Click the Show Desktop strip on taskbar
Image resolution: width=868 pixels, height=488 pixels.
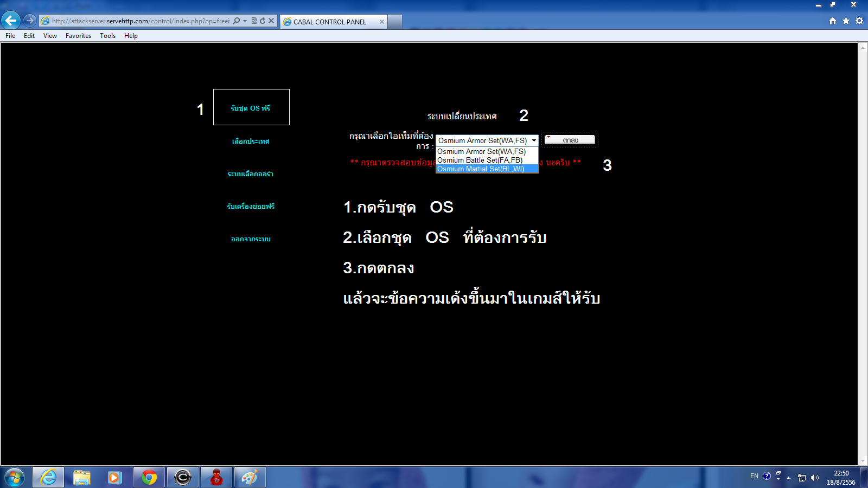[x=864, y=478]
